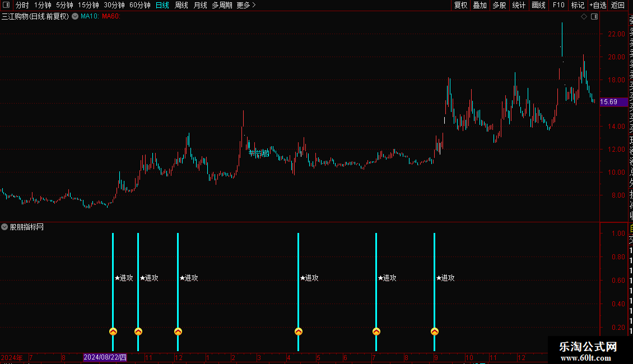This screenshot has height=364, width=633.
Task: Click the 三江购物(日线.前复权) chart title
Action: point(35,16)
